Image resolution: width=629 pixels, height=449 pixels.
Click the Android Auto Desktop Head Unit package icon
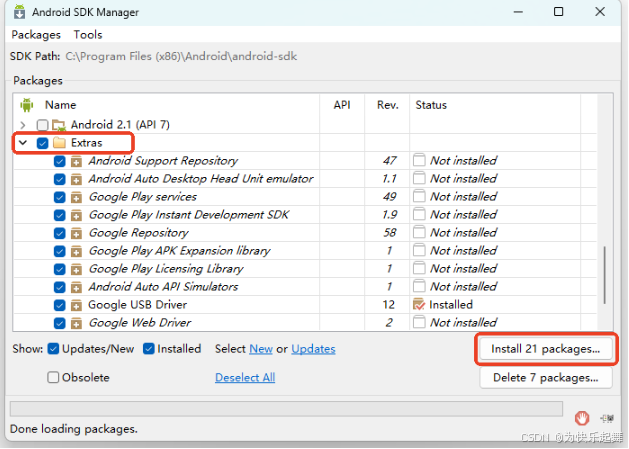click(x=76, y=180)
